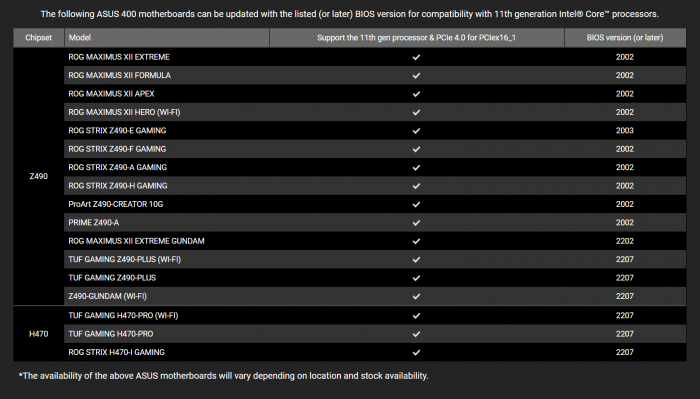This screenshot has width=700, height=399.
Task: Click checkmark in ROG STRIX Z490-E GAMING row
Action: 416,131
